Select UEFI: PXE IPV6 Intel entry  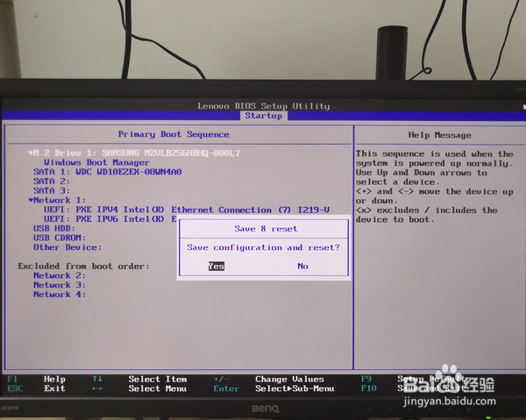point(110,219)
